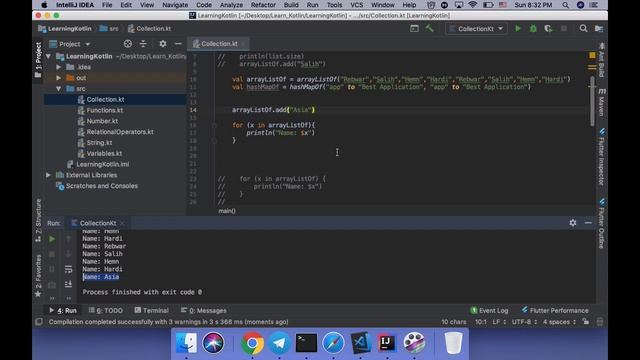640x360 pixels.
Task: Expand External Libraries node
Action: (x=49, y=175)
